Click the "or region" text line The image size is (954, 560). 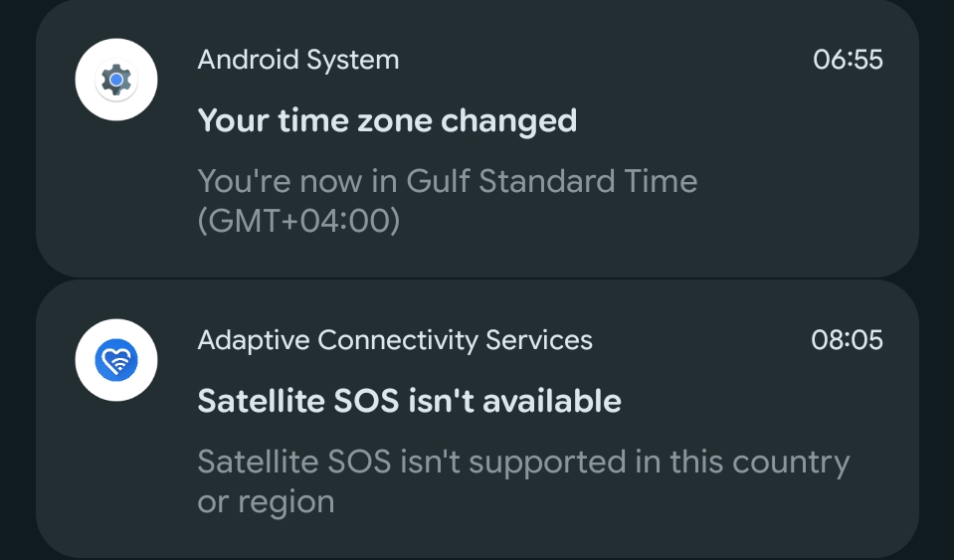tap(266, 501)
